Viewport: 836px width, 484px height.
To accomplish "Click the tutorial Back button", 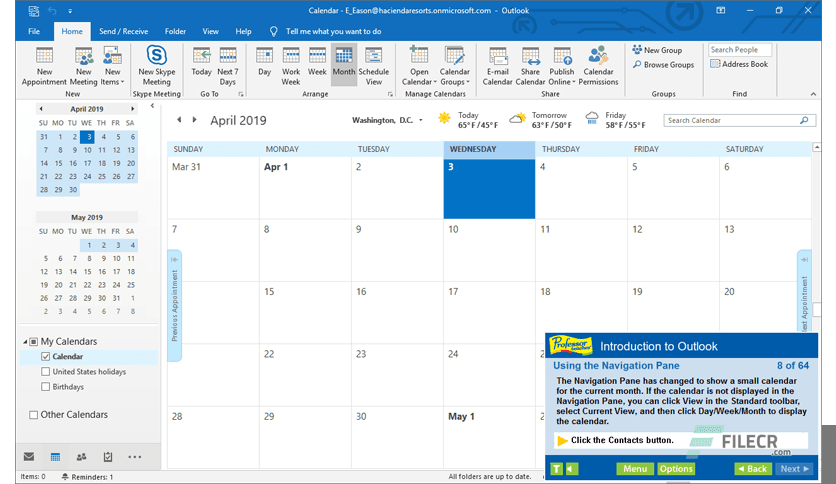I will click(753, 469).
